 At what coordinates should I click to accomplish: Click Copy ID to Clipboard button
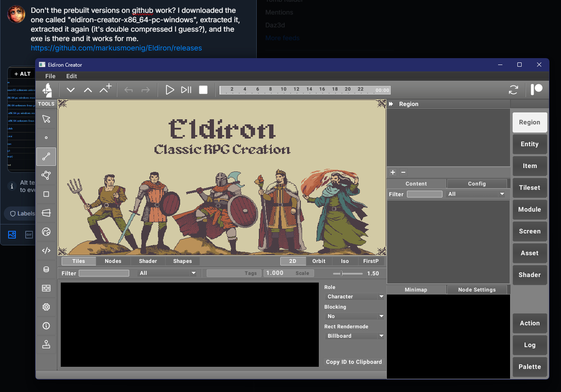353,362
